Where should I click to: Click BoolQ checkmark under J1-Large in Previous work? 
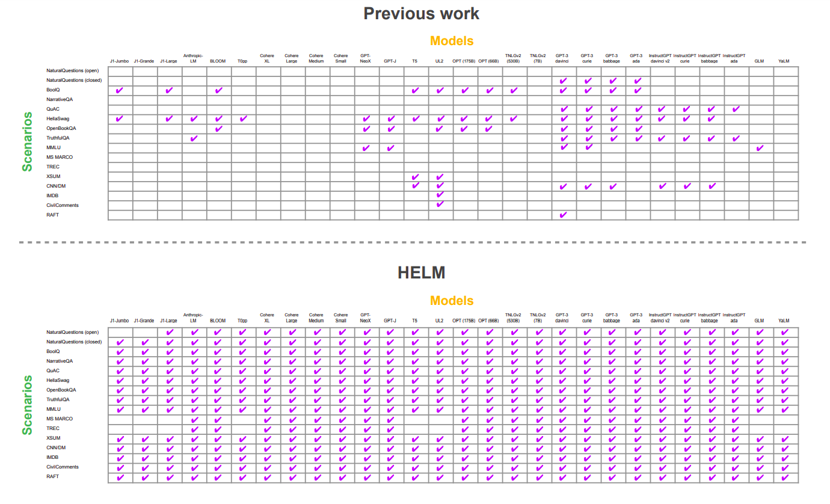(169, 90)
